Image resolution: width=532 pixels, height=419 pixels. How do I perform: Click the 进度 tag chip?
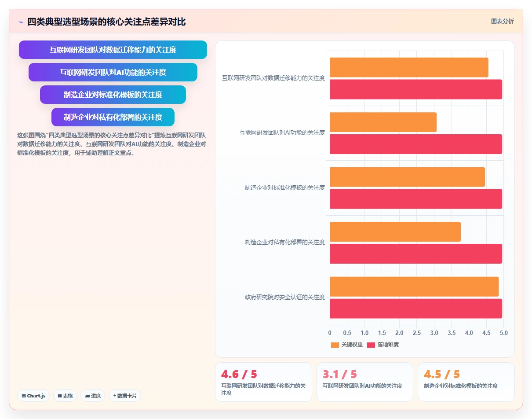coord(93,396)
